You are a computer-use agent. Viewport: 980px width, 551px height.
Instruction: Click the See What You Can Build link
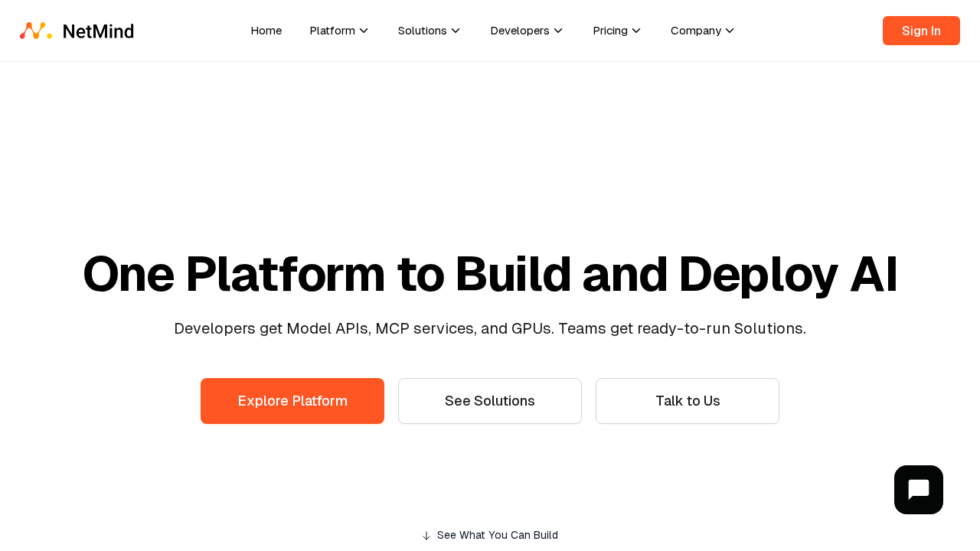point(497,533)
